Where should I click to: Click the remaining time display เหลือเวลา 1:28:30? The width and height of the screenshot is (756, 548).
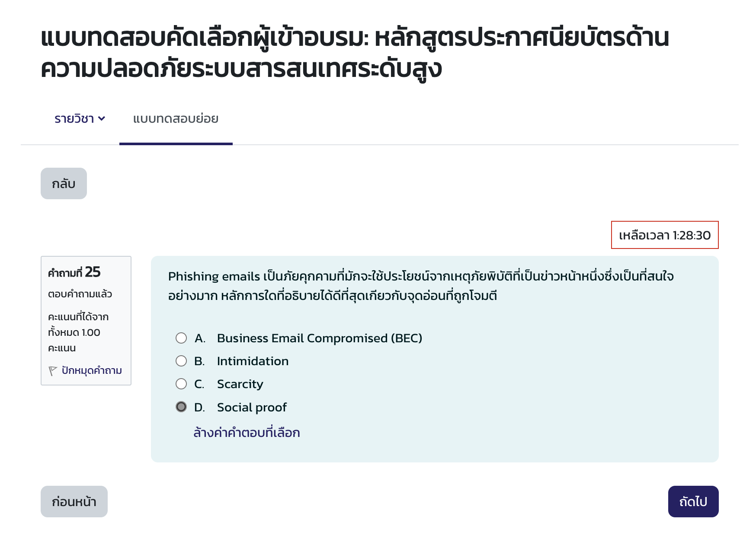click(x=665, y=236)
